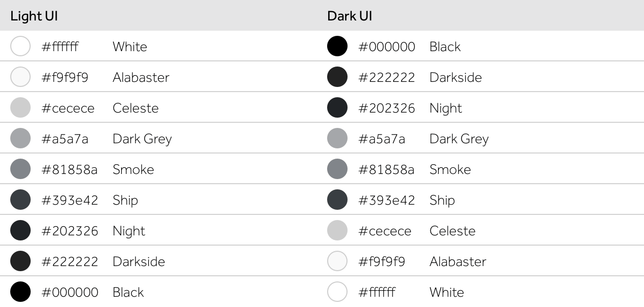Choose the Dark Grey swatch in Light UI
Screen dimensions: 644x307
[x=20, y=138]
